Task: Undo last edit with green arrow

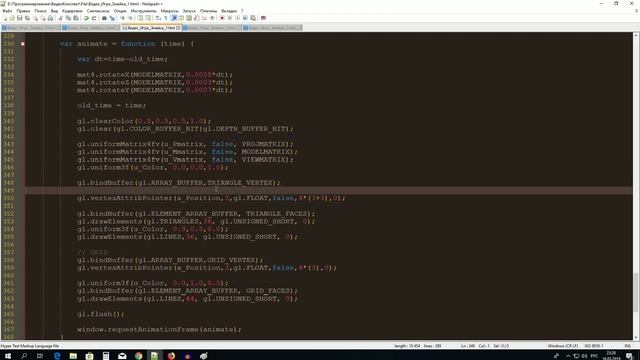Action: (x=86, y=18)
